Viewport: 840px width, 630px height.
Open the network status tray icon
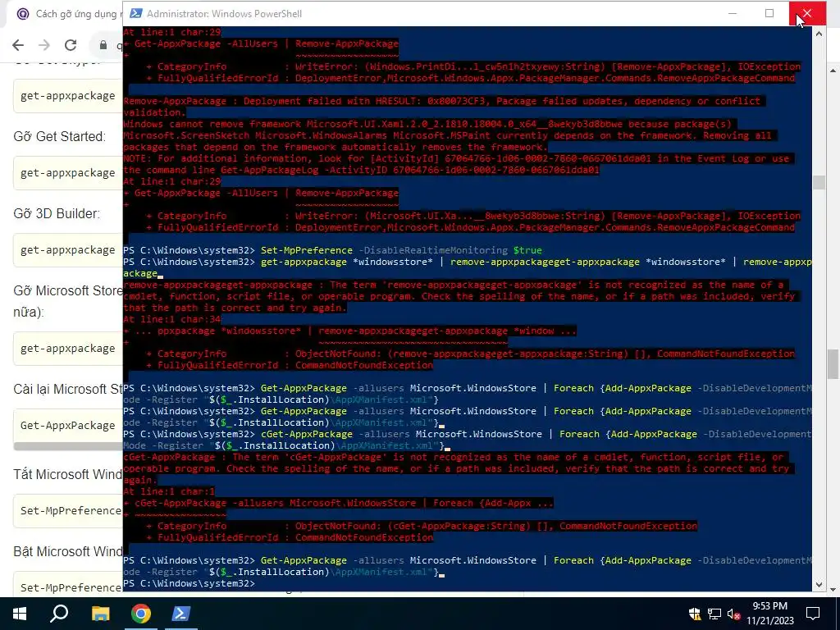tap(714, 614)
